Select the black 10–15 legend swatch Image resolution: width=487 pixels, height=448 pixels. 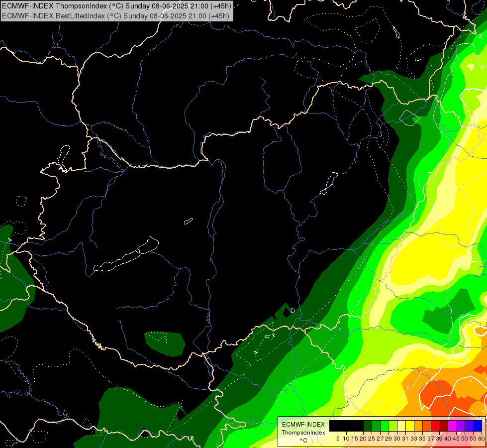pyautogui.click(x=351, y=426)
